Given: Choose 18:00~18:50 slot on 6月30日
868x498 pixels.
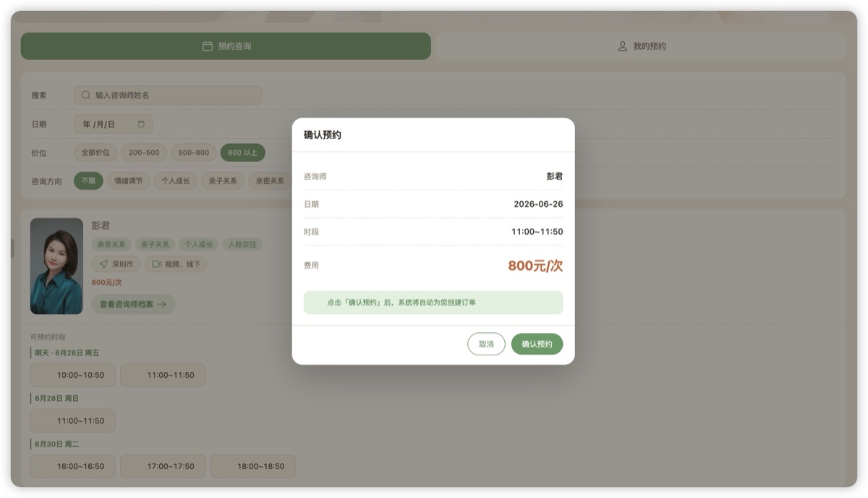Looking at the screenshot, I should [x=253, y=466].
